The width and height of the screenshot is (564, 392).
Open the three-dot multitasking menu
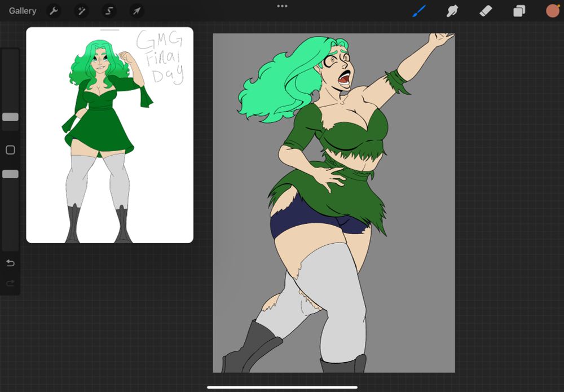coord(282,6)
